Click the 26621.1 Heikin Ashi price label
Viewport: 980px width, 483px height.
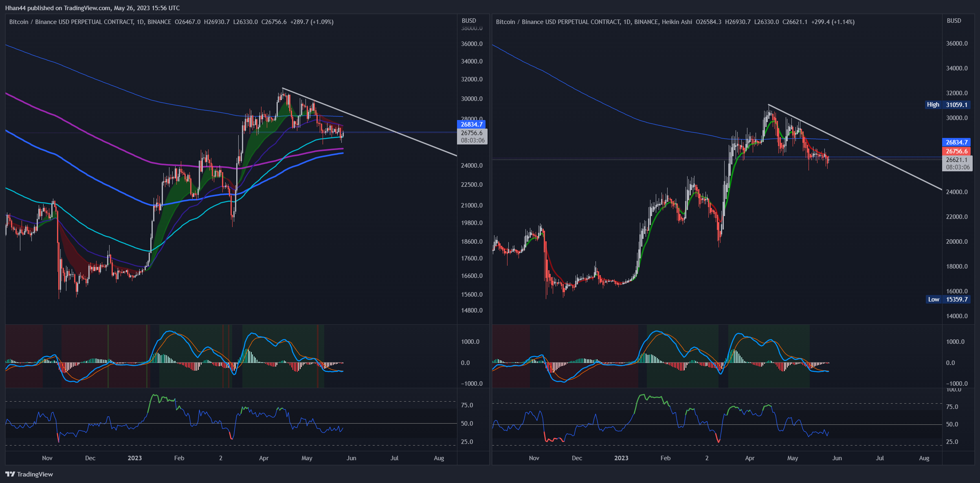click(x=957, y=160)
